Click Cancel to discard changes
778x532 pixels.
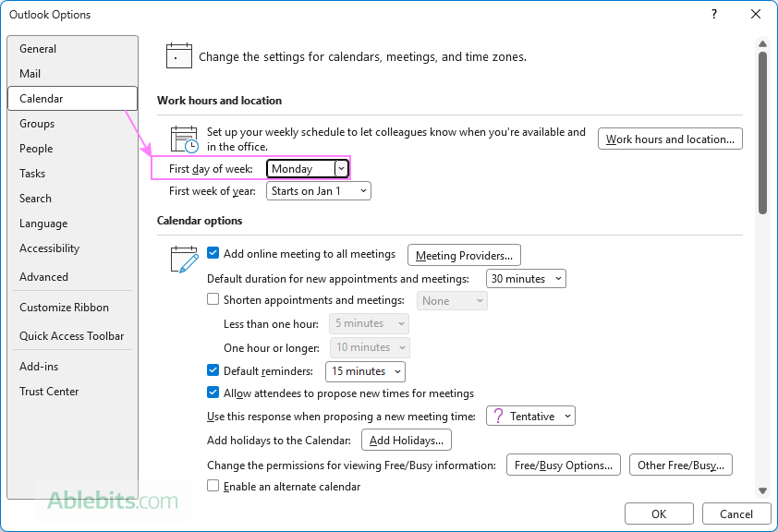[x=736, y=514]
